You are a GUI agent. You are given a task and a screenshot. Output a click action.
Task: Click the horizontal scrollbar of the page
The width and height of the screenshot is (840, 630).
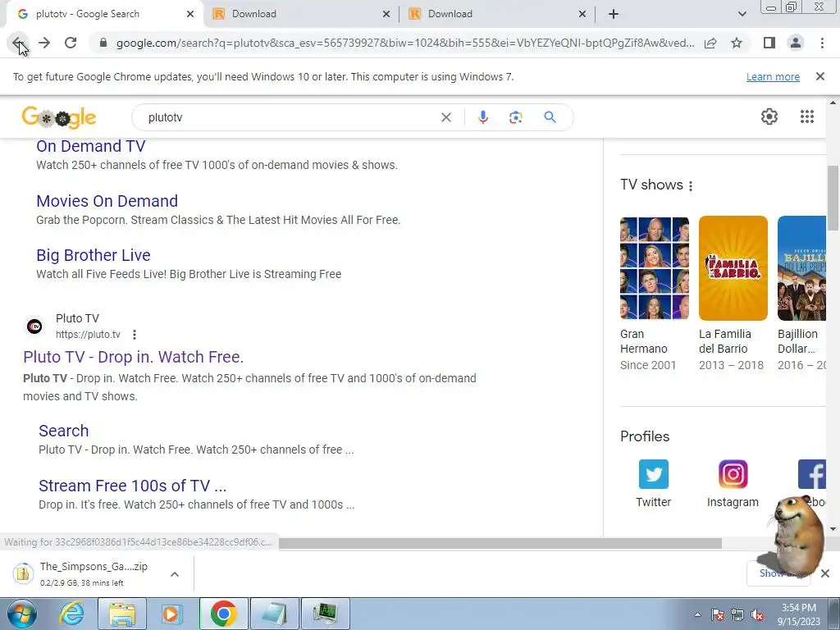point(500,544)
